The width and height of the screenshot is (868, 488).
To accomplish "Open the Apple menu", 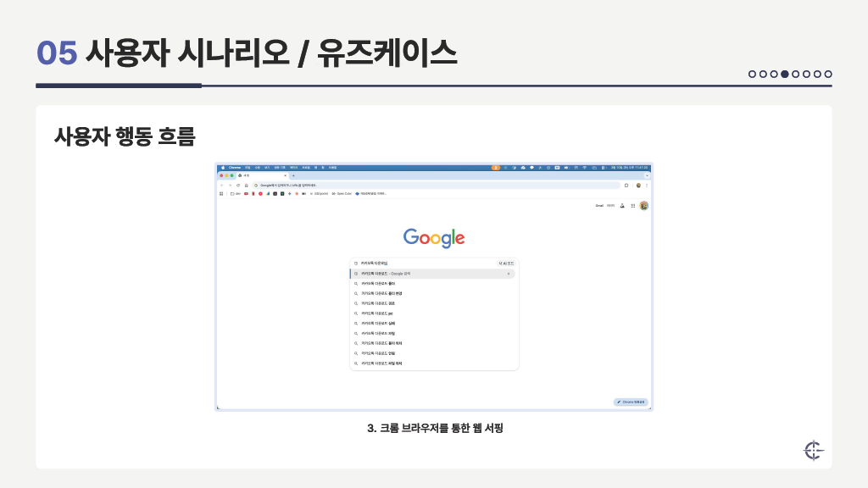I will click(x=222, y=168).
